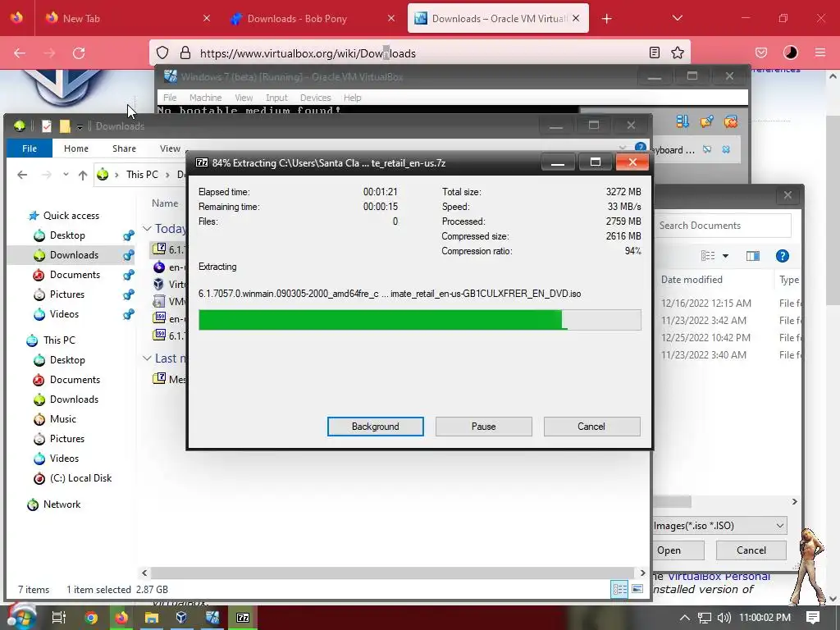The width and height of the screenshot is (840, 630).
Task: Click the Search Documents field
Action: click(724, 226)
